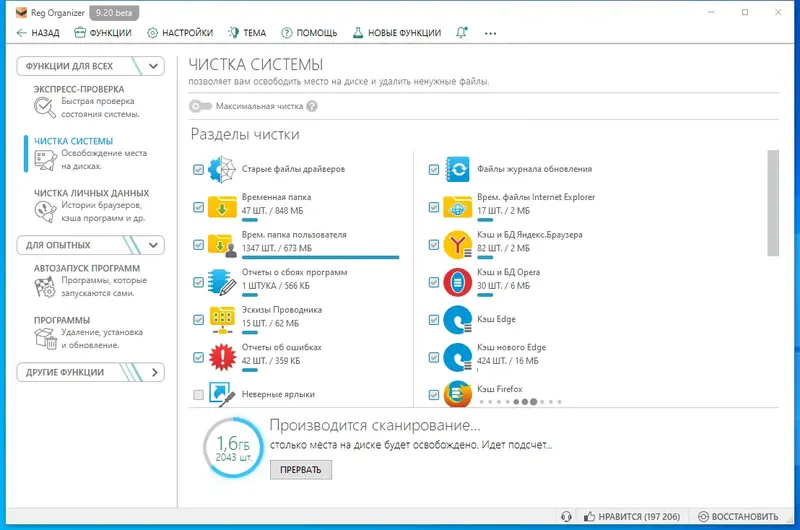Click the Эскизы Проводника icon
The image size is (800, 530).
222,320
